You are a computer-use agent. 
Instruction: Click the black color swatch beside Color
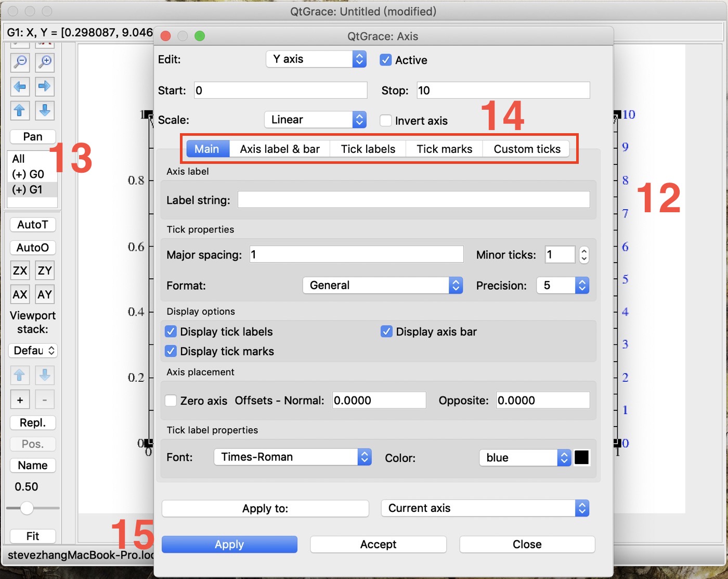point(581,458)
